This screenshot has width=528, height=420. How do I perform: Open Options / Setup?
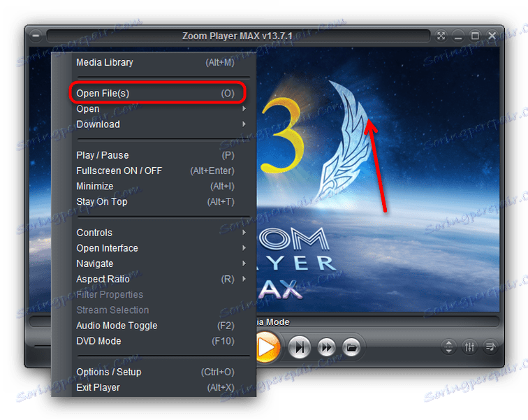[x=155, y=372]
